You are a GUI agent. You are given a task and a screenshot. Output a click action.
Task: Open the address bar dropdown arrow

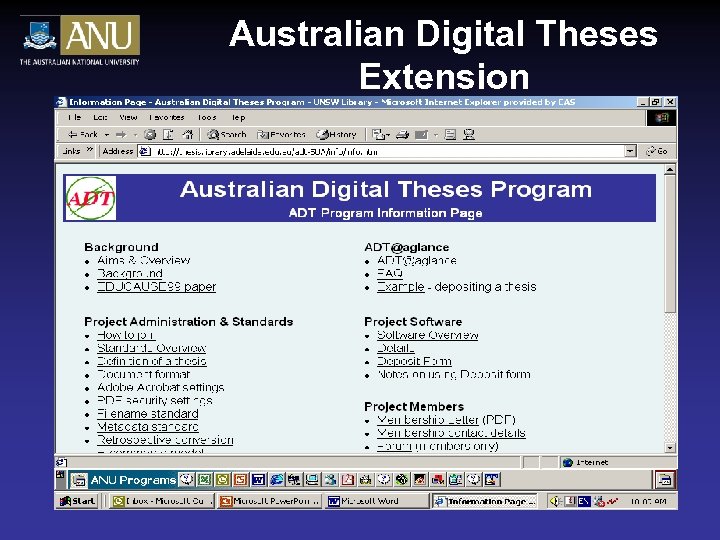[x=630, y=151]
